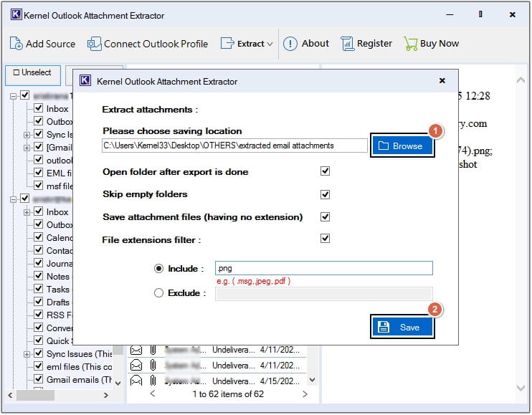
Task: Click the folder tree horizontal scrollbar thumb
Action: (35, 396)
